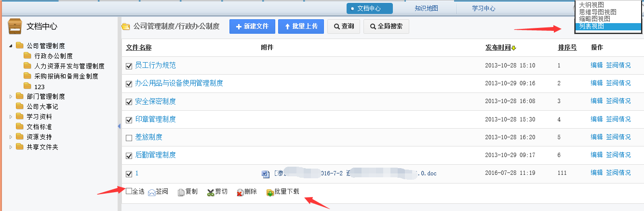The height and width of the screenshot is (211, 644).
Task: Uncheck the 办公用品与设备使用管理制度 checkbox
Action: [129, 84]
